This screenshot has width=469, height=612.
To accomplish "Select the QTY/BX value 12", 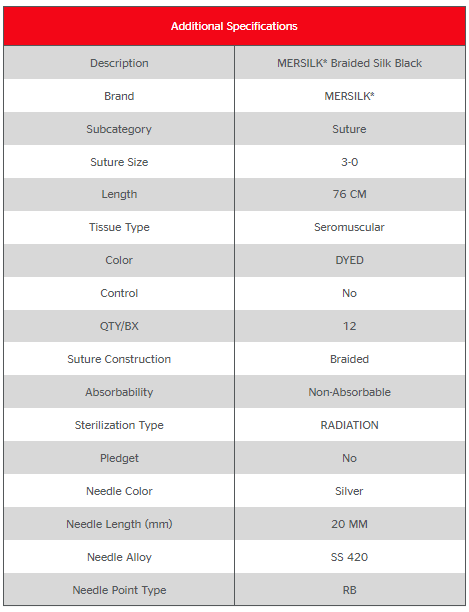I will click(x=350, y=326).
